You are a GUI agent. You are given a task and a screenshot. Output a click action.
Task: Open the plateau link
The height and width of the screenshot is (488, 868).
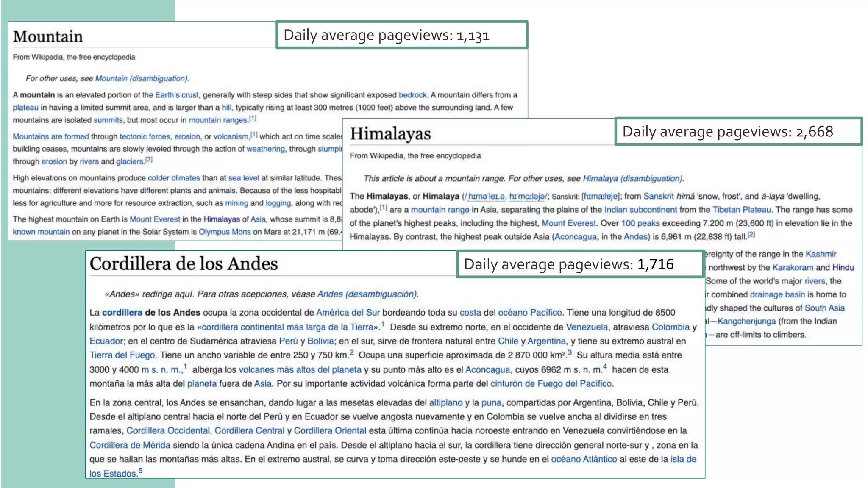25,108
